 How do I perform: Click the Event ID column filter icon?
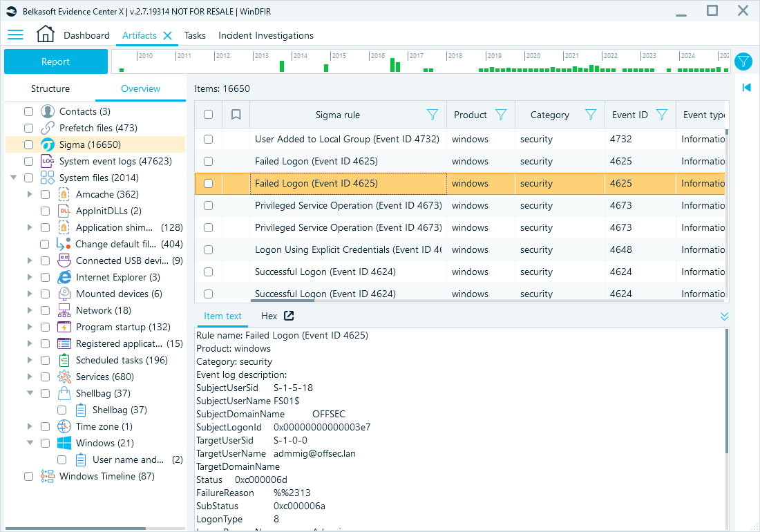point(662,115)
